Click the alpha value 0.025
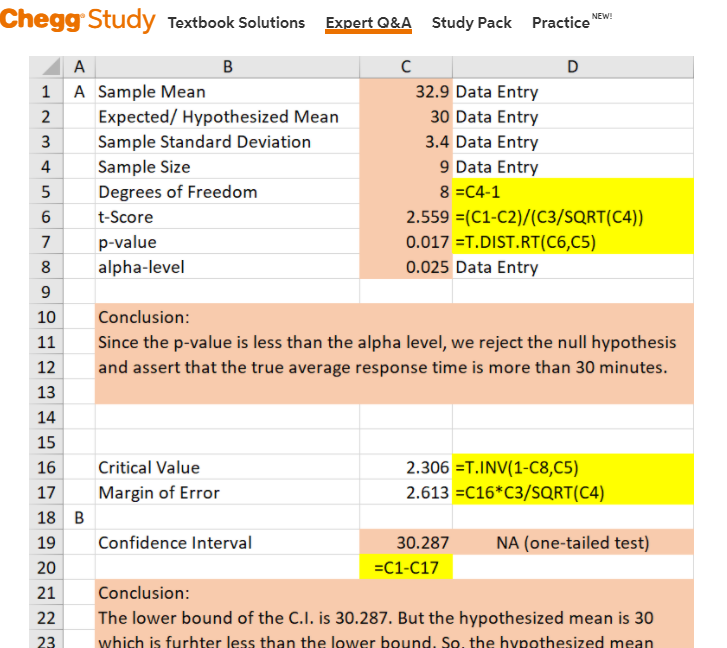This screenshot has width=727, height=648. click(406, 267)
